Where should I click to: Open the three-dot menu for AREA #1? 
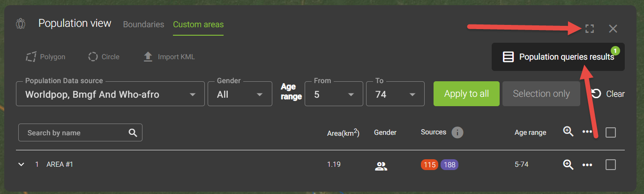(587, 165)
